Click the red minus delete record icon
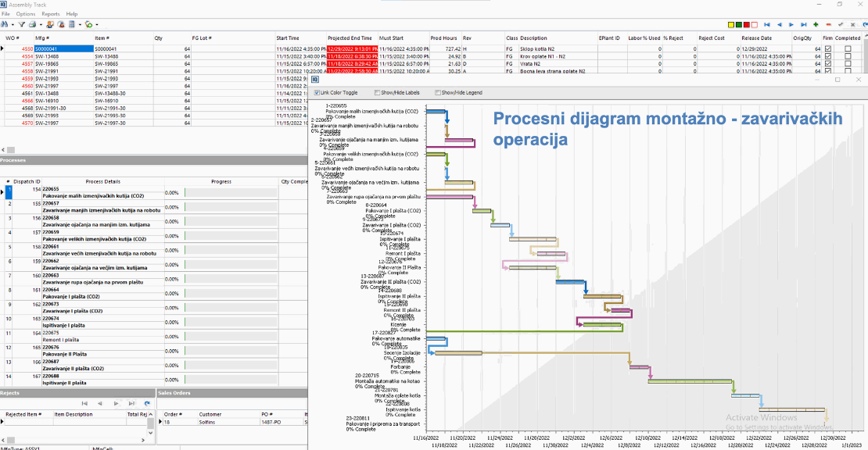The width and height of the screenshot is (868, 450). tap(828, 25)
